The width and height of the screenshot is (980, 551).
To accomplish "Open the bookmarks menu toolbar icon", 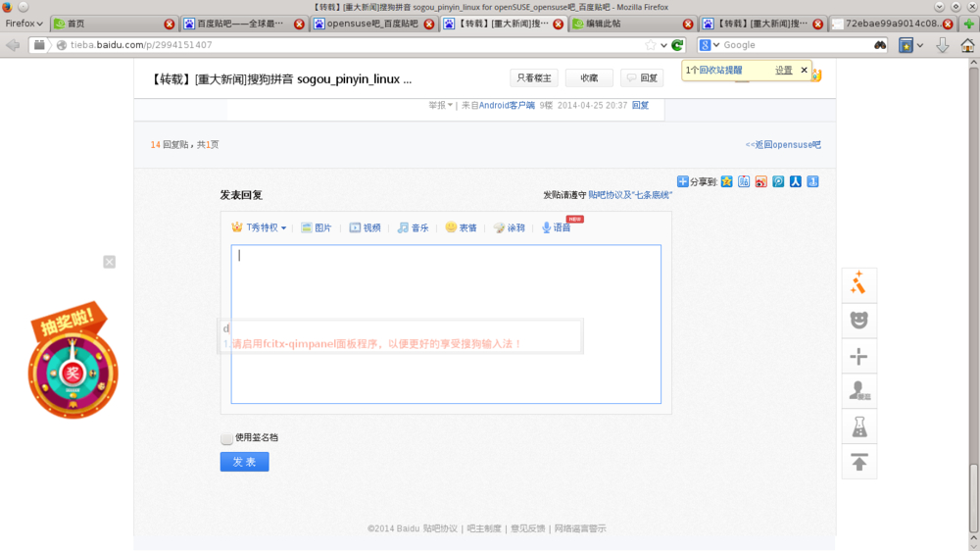I will pos(906,45).
